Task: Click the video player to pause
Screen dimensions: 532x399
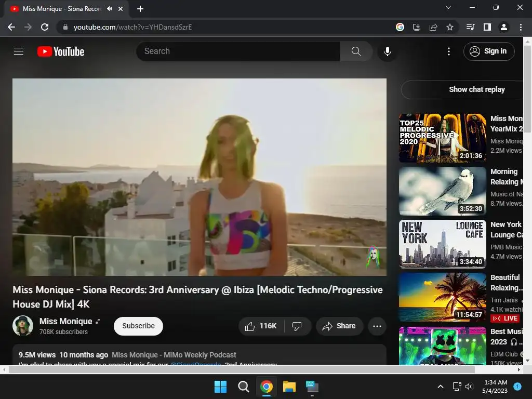Action: coord(199,177)
